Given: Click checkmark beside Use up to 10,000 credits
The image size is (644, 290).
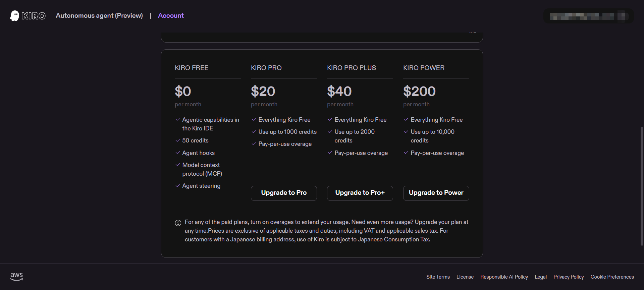Looking at the screenshot, I should (x=406, y=132).
